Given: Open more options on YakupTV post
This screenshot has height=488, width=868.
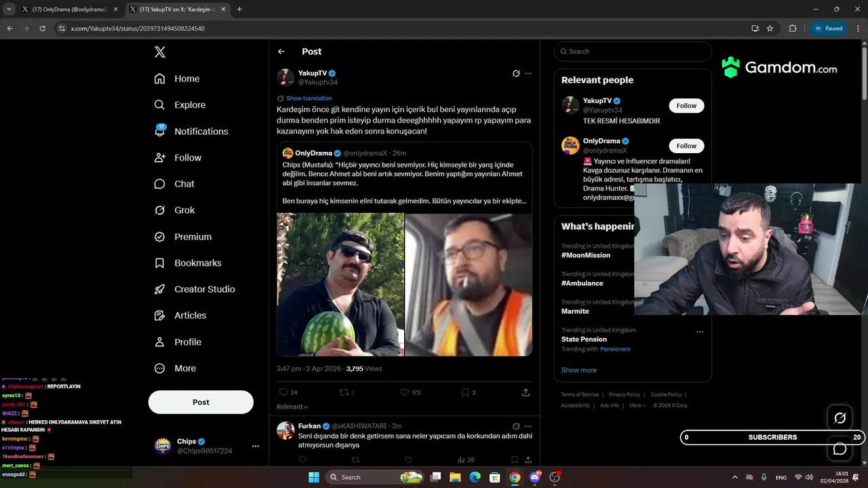Looking at the screenshot, I should click(528, 73).
